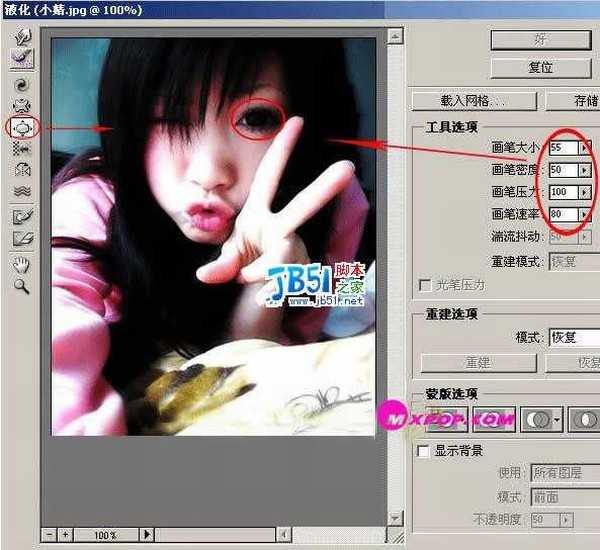Select the Push Left tool

click(22, 148)
